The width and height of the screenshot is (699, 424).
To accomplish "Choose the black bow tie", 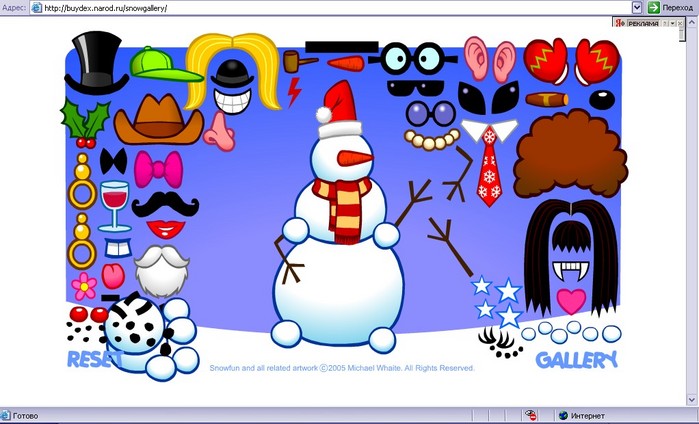I will [x=113, y=161].
